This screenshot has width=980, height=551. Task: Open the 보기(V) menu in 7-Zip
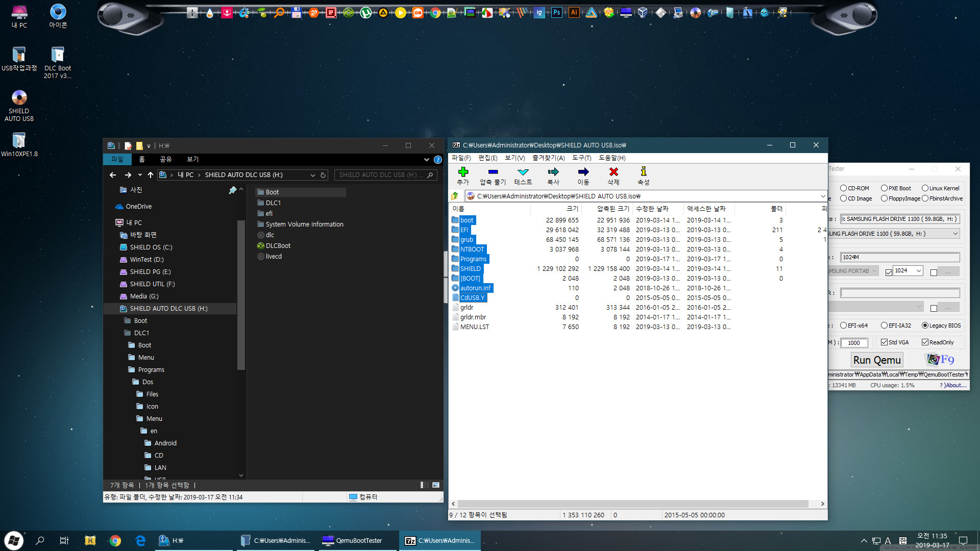pos(514,158)
